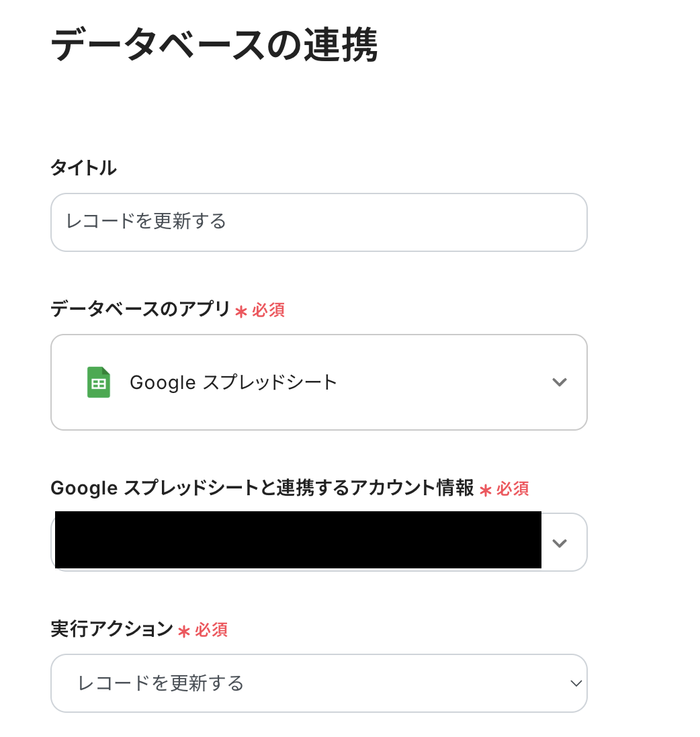Click the asterisk beside アカウント情報 label
700x737 pixels.
[x=486, y=490]
